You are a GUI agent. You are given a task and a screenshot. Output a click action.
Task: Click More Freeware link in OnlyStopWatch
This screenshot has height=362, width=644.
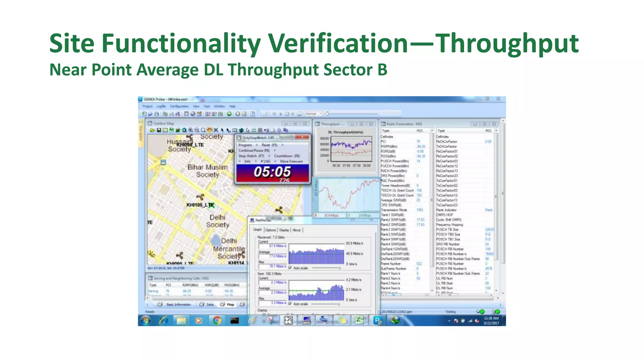click(291, 161)
